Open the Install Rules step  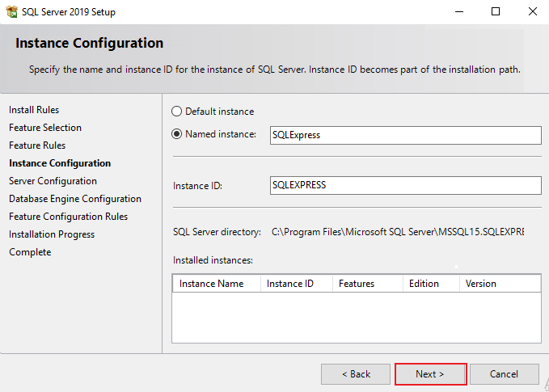34,110
